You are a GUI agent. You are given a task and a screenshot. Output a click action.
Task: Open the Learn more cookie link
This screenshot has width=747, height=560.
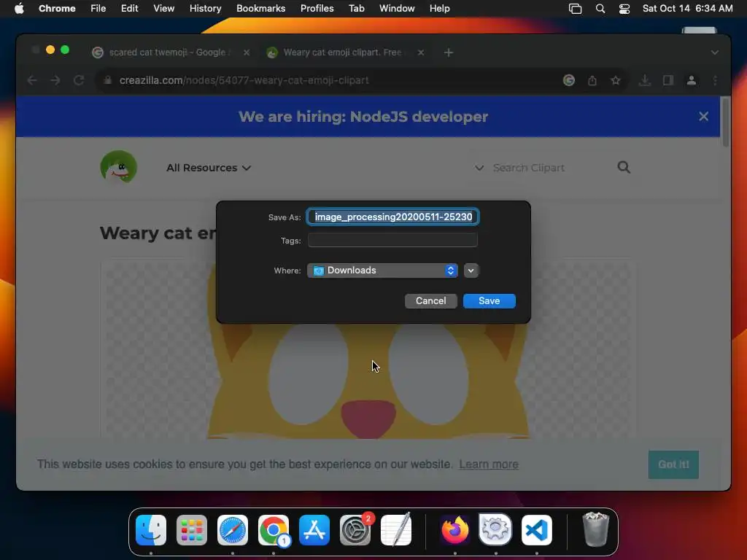pos(489,464)
